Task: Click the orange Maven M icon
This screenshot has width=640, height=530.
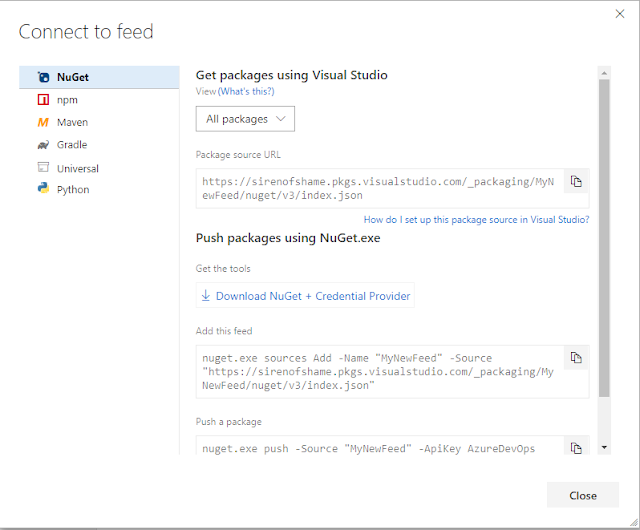Action: click(x=43, y=122)
